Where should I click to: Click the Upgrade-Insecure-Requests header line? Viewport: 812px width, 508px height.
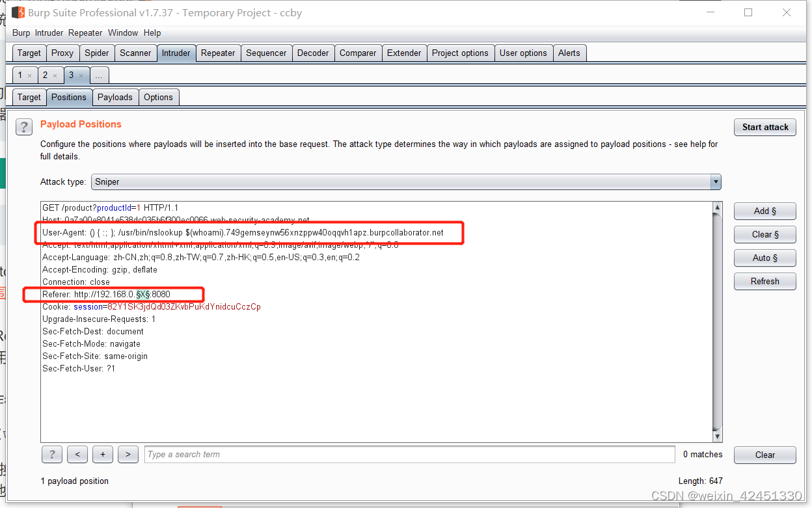[99, 319]
